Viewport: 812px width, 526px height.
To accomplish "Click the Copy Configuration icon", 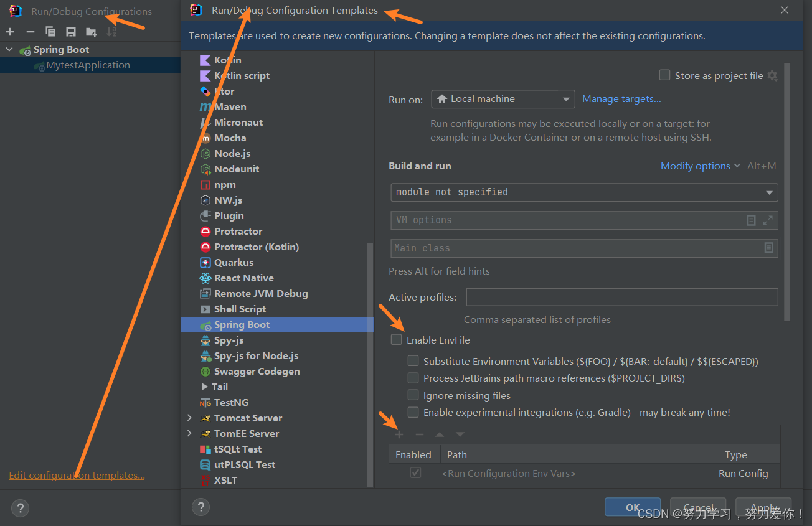I will click(x=50, y=32).
